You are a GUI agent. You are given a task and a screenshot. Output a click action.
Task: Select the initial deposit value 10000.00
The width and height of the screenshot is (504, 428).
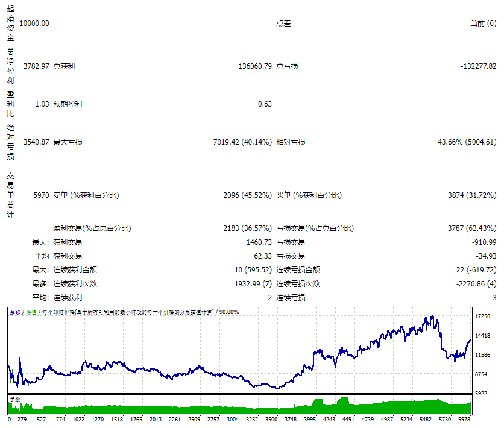click(34, 24)
